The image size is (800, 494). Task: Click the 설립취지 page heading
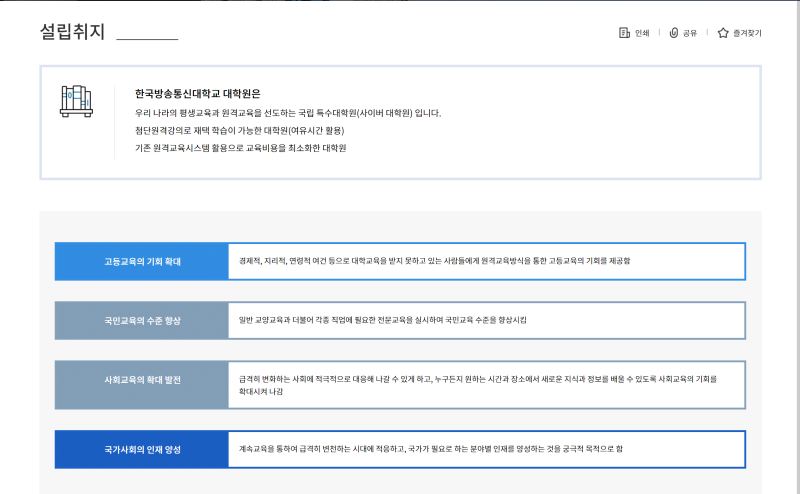[x=72, y=31]
